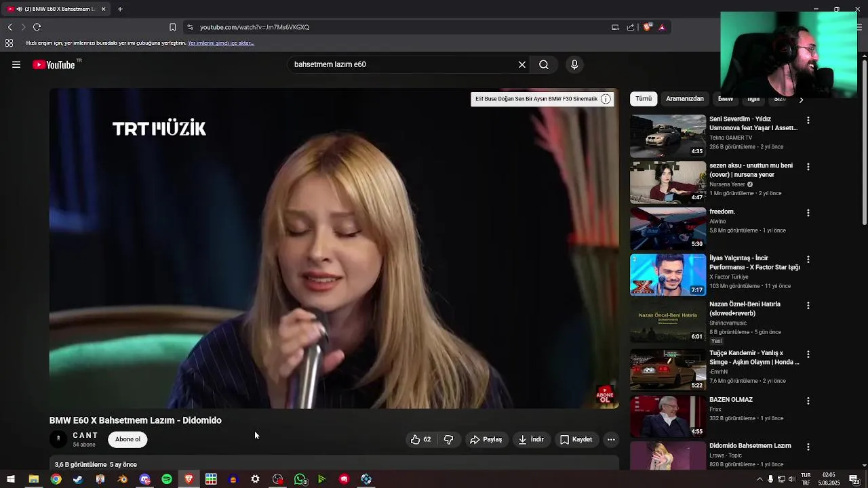Open Brave Rewards triangle icon
Screen dimensions: 868x488
coord(662,27)
